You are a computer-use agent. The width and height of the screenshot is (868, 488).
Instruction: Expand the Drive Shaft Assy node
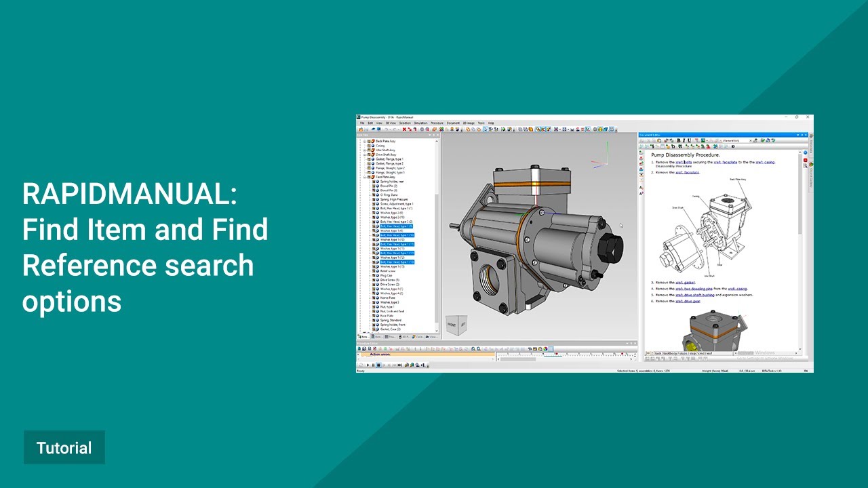364,155
